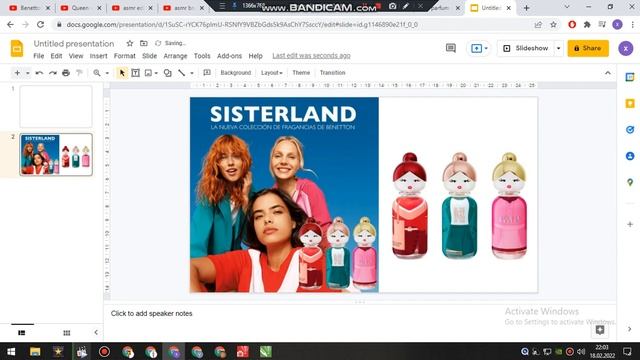
Task: Click the Explore button at bottom right
Action: coord(600,330)
